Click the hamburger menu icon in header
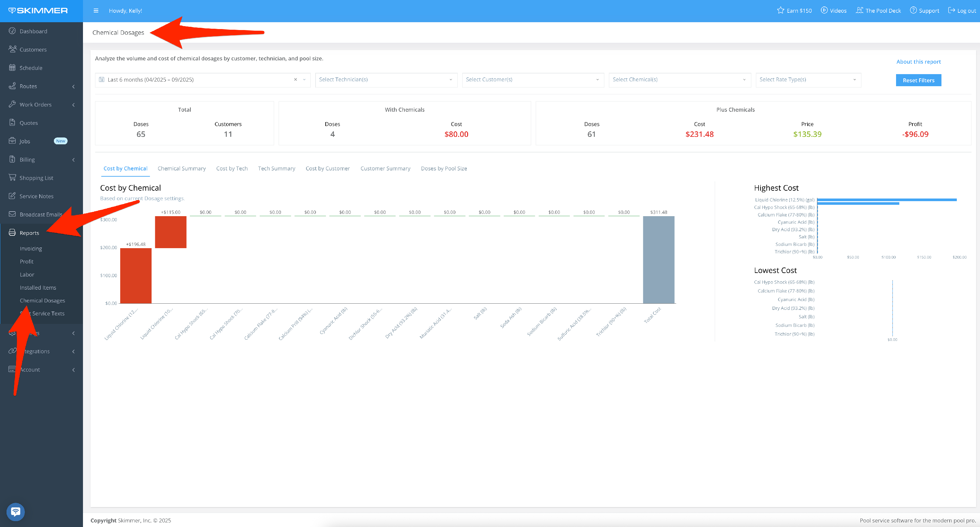The height and width of the screenshot is (527, 980). (96, 11)
